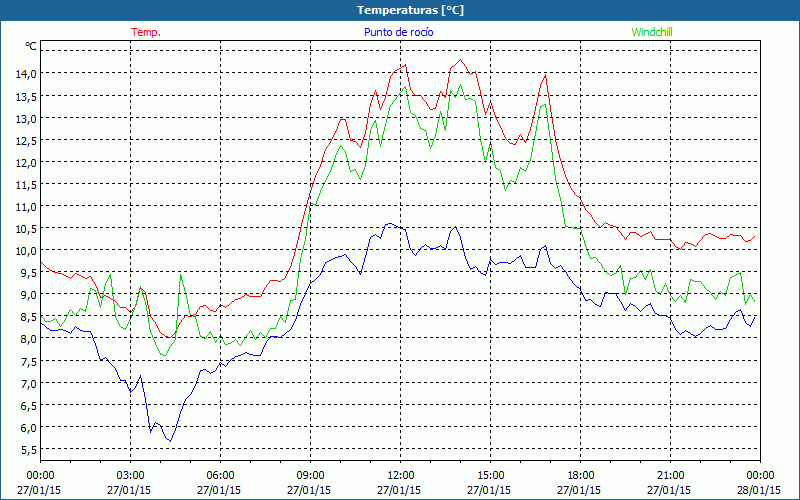Select the 06:00 time axis label
The width and height of the screenshot is (800, 500).
221,475
